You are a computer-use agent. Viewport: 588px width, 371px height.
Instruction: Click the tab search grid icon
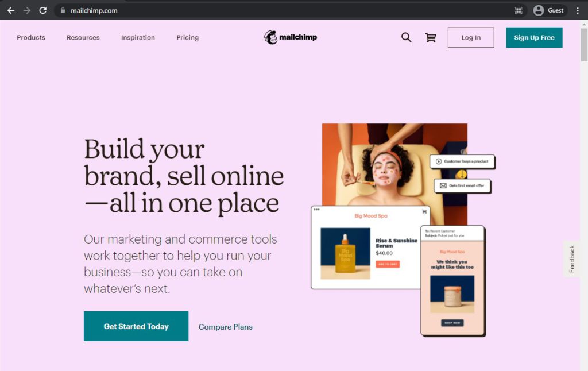[x=519, y=10]
